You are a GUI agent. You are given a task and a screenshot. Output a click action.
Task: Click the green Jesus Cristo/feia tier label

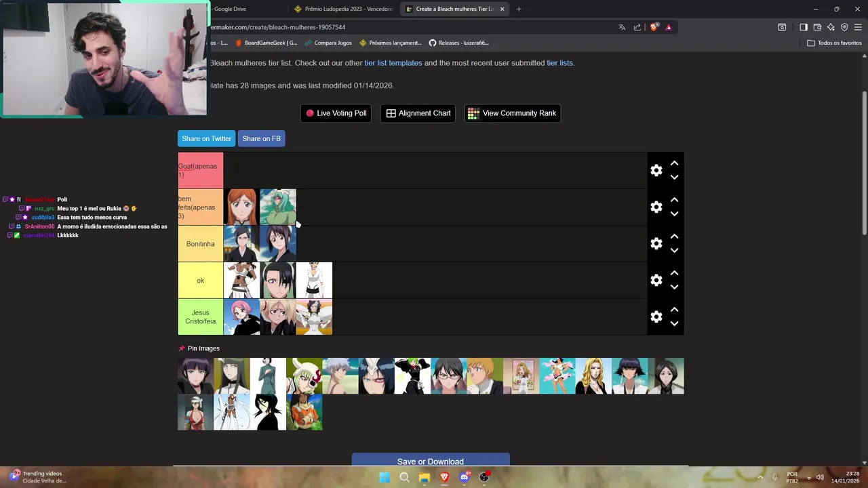(x=200, y=317)
